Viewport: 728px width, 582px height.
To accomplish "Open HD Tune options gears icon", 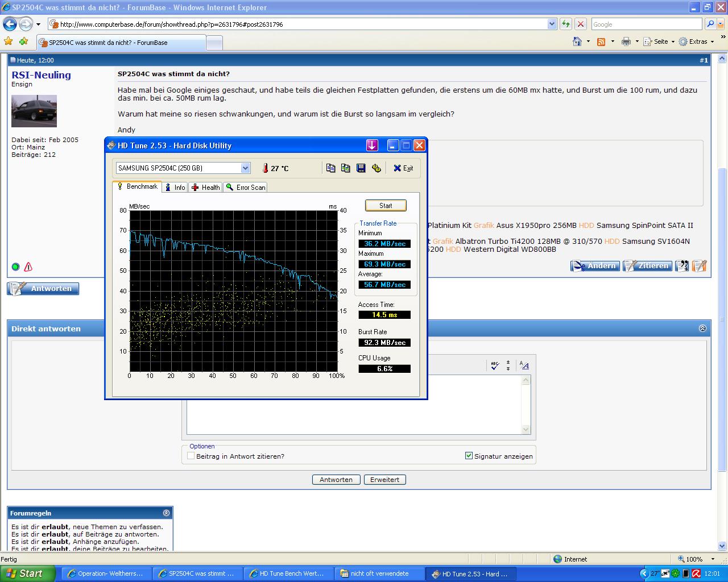I will click(x=376, y=168).
